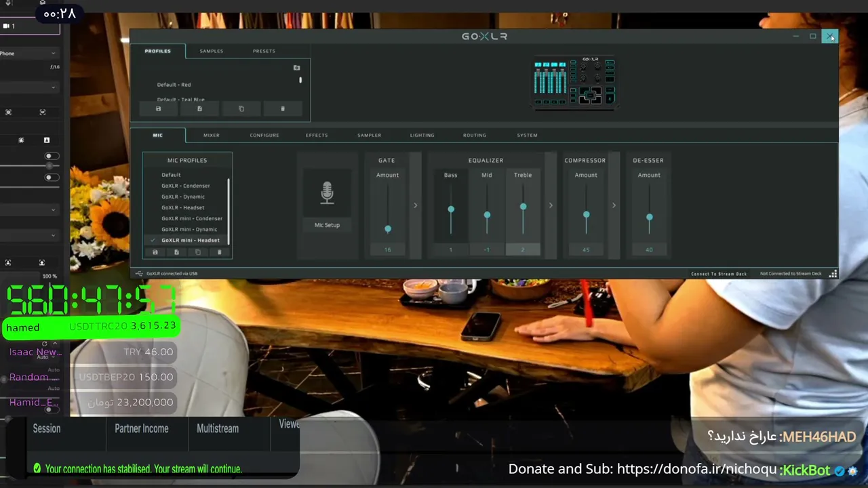The width and height of the screenshot is (868, 488).
Task: Click the camera 1 source icon in left panel
Action: pyautogui.click(x=6, y=26)
